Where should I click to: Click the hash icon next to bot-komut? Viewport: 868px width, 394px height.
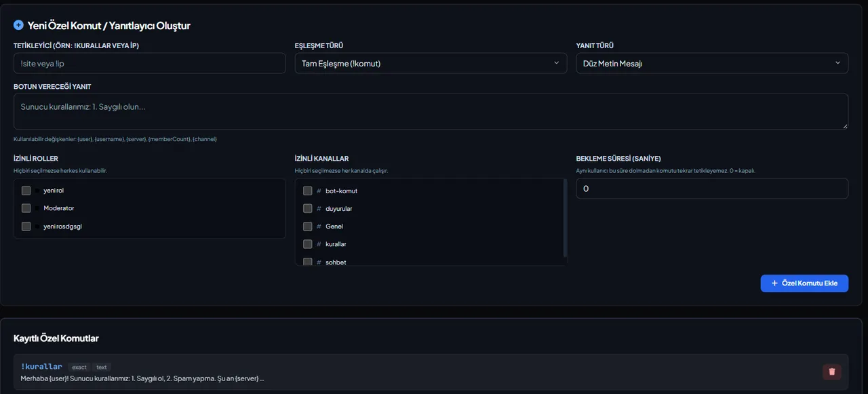pos(319,191)
